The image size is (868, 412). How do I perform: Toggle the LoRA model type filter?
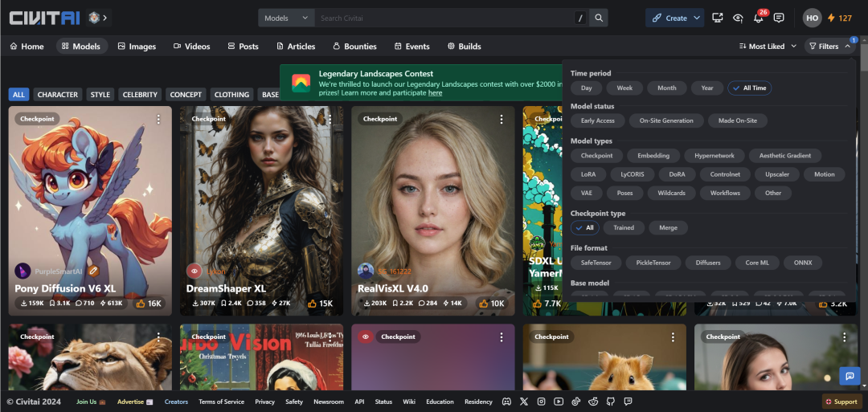point(588,175)
